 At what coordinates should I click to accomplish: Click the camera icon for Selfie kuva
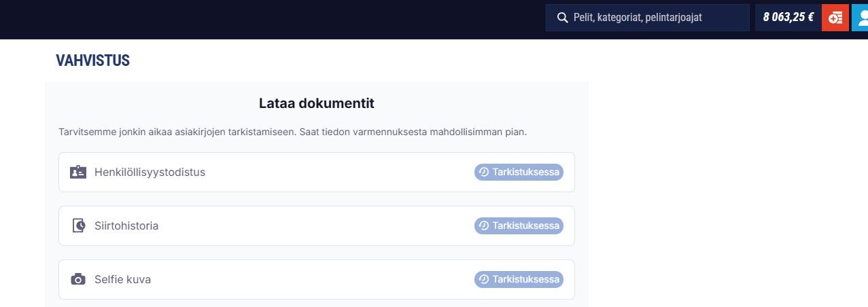[x=78, y=279]
